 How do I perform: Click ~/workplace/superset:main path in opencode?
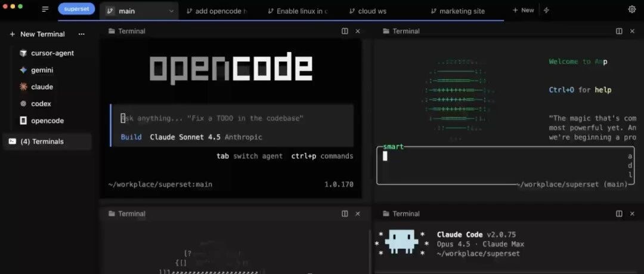160,184
